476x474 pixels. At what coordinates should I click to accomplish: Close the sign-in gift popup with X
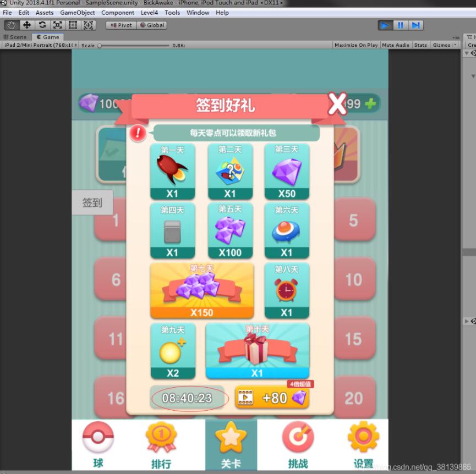click(337, 103)
